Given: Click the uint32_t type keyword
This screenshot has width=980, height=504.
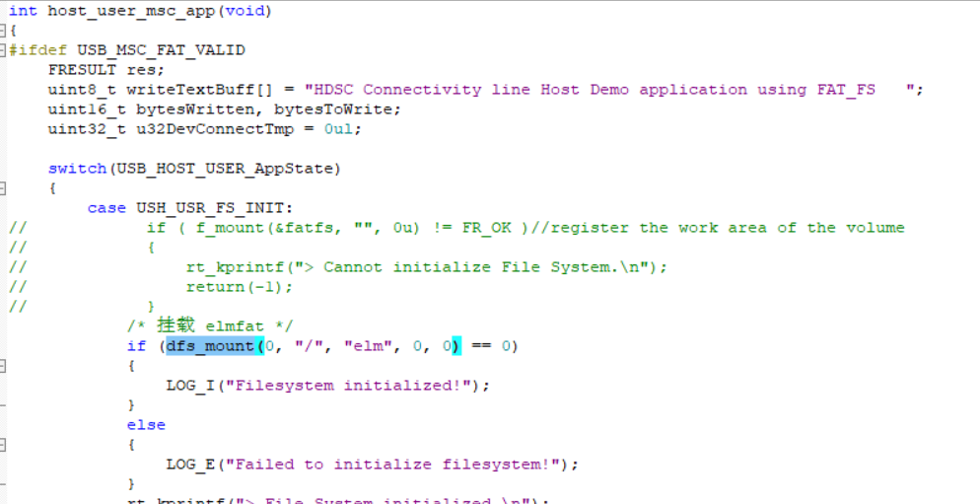Looking at the screenshot, I should tap(87, 129).
